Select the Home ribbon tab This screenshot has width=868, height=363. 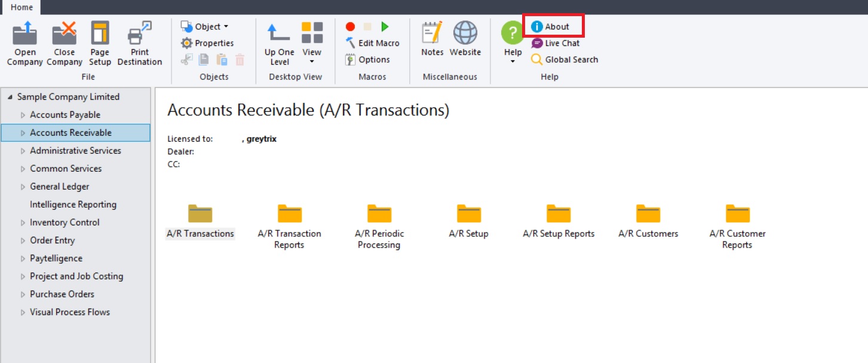point(22,8)
